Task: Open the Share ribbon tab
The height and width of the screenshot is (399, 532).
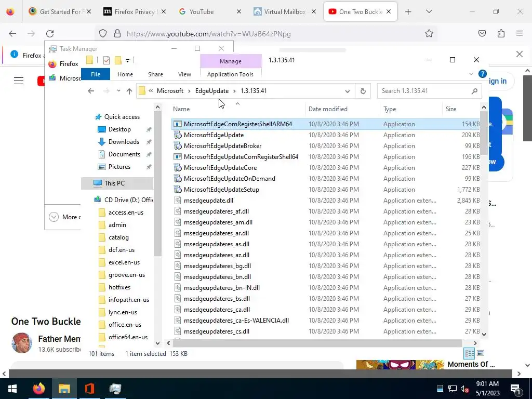Action: [155, 74]
